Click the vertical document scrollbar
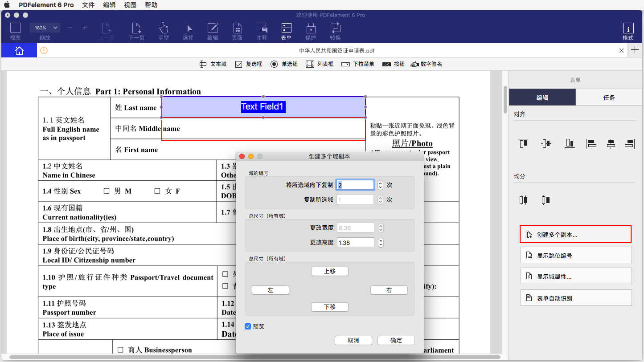This screenshot has height=362, width=644. pyautogui.click(x=505, y=98)
